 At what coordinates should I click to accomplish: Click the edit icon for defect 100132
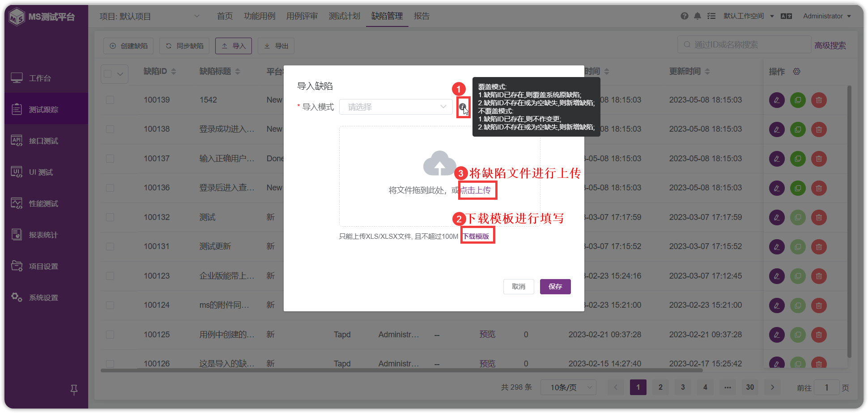(777, 217)
